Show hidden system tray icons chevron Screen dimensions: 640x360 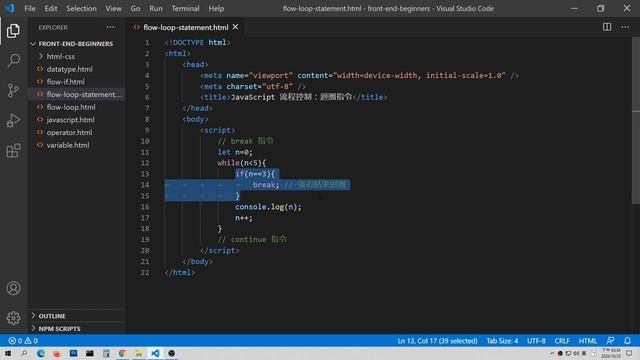pos(552,353)
